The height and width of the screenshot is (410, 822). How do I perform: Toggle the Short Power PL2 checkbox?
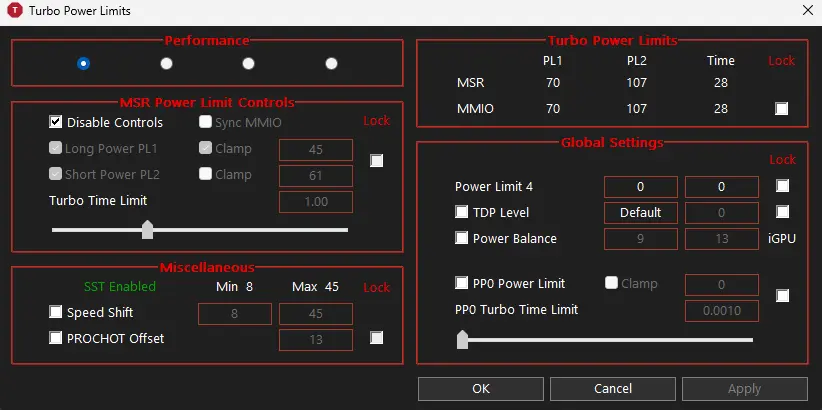[56, 174]
